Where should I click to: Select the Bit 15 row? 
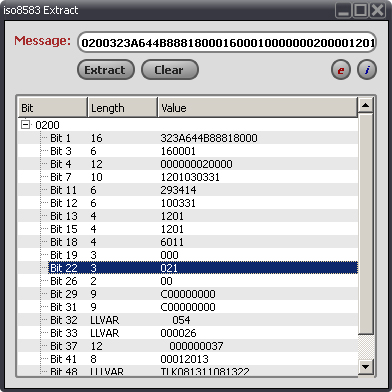(x=188, y=229)
